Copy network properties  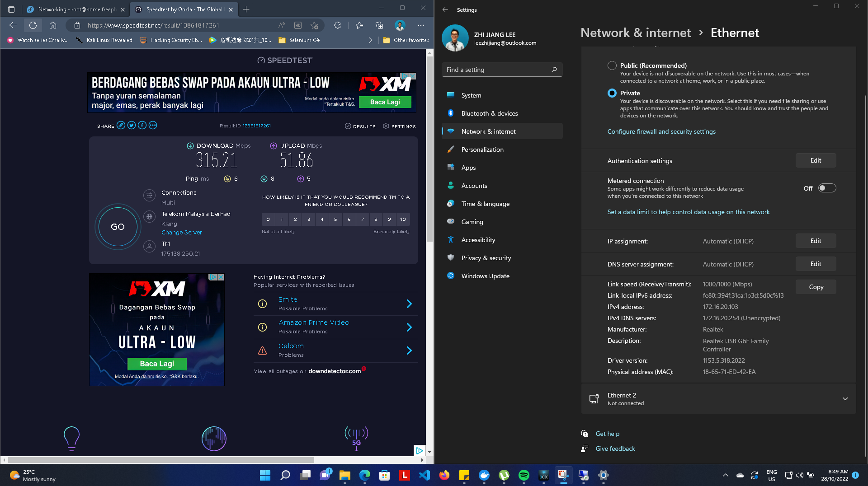[x=816, y=287]
